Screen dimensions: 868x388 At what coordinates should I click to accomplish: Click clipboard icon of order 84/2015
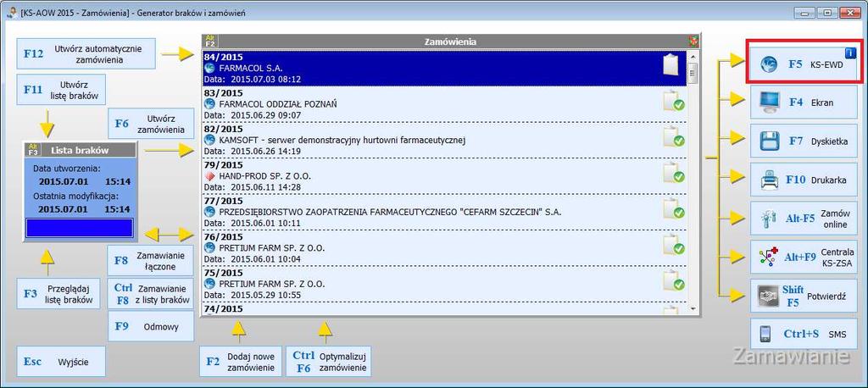pos(670,64)
